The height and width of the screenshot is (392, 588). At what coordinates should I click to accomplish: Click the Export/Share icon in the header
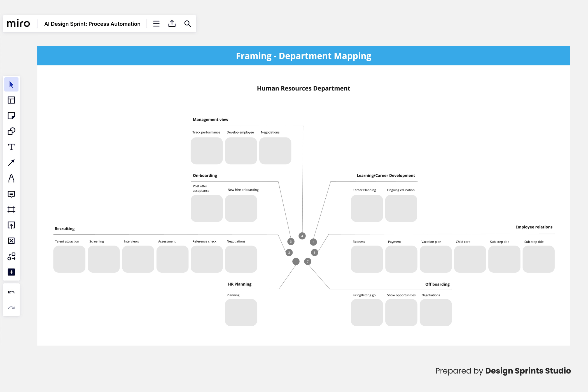(172, 24)
